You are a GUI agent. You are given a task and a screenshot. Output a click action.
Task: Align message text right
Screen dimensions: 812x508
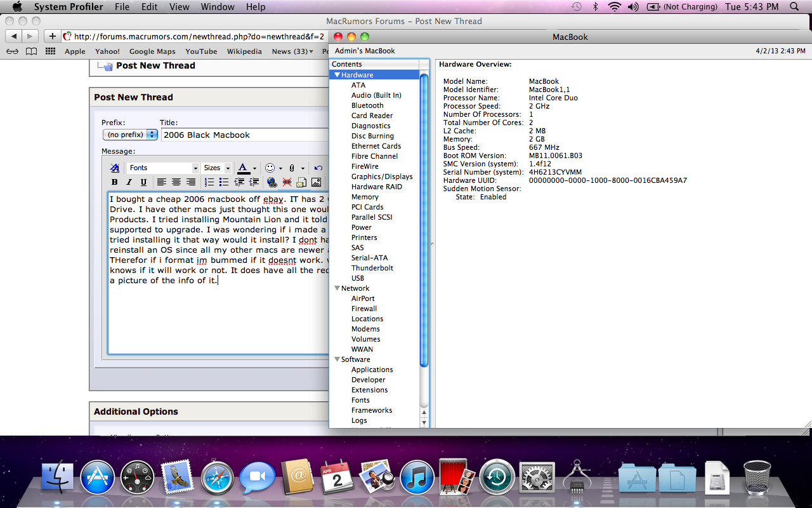[191, 182]
